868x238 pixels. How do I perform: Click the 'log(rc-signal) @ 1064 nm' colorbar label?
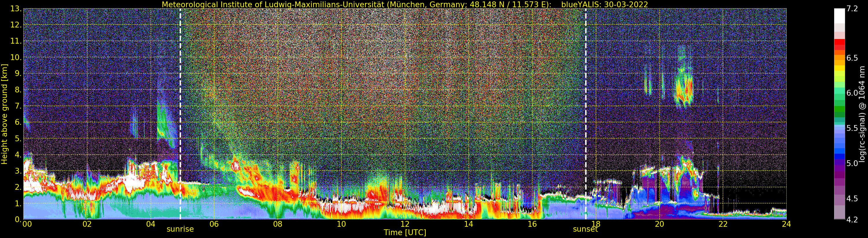pyautogui.click(x=862, y=114)
